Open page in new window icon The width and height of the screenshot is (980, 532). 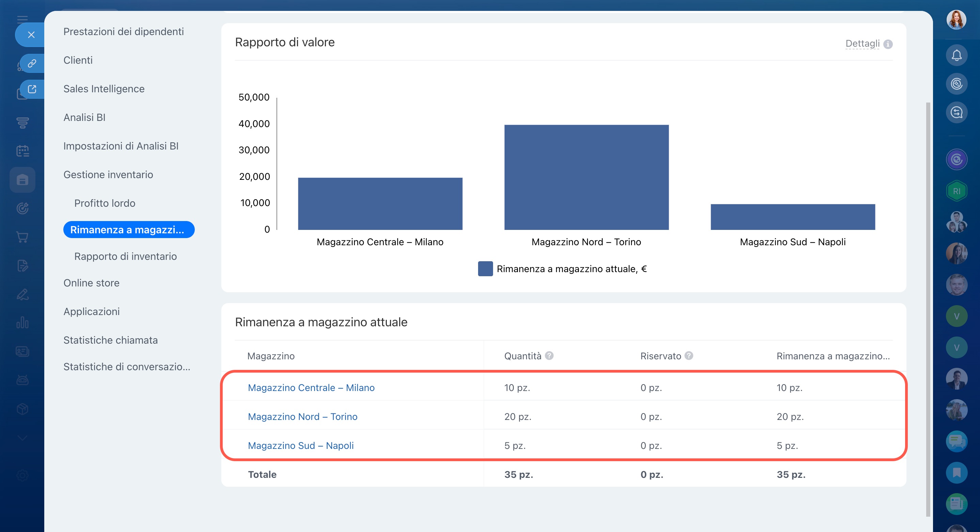(32, 89)
